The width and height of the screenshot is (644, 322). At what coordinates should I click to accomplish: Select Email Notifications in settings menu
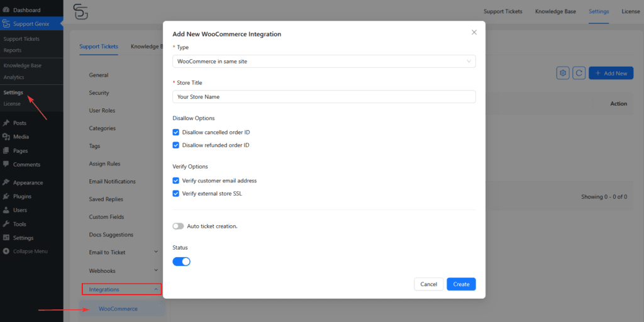pyautogui.click(x=112, y=181)
